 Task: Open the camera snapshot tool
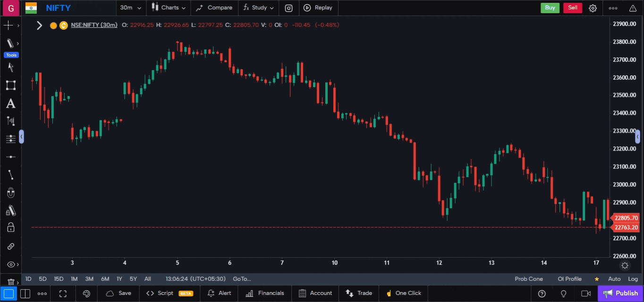288,8
